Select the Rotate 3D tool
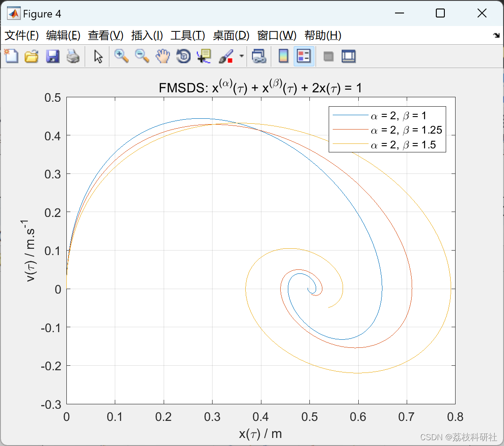 183,56
